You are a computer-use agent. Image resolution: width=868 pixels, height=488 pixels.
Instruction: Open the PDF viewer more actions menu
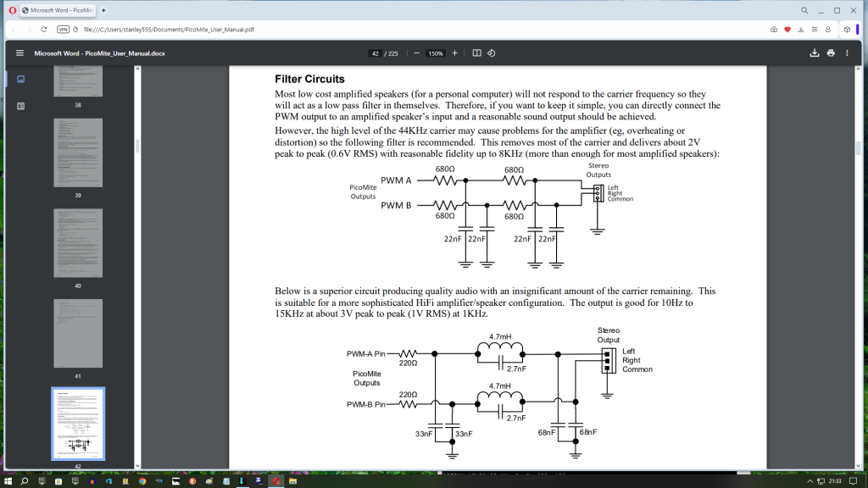tap(848, 53)
